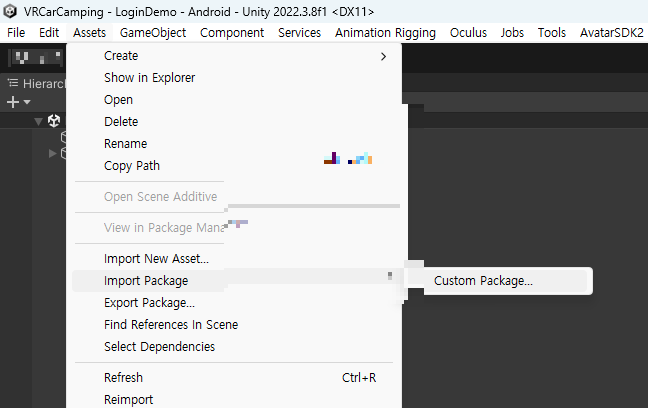Close the Assets menu in menu bar
648x408 pixels.
click(89, 33)
